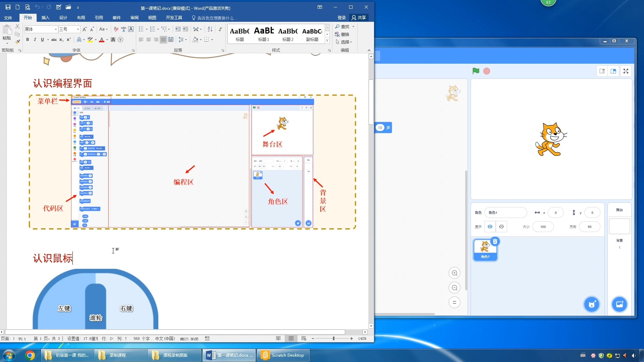Open the font name dropdown 黑体
Screen dimensions: 644x362
coord(56,29)
